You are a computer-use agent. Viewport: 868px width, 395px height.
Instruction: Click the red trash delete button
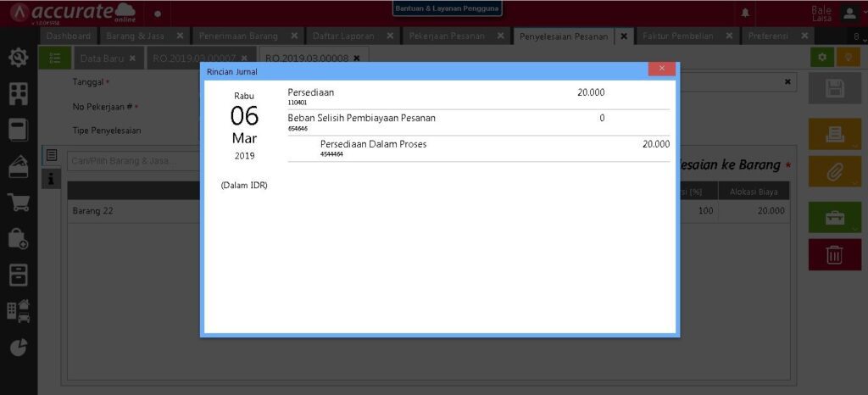(834, 254)
